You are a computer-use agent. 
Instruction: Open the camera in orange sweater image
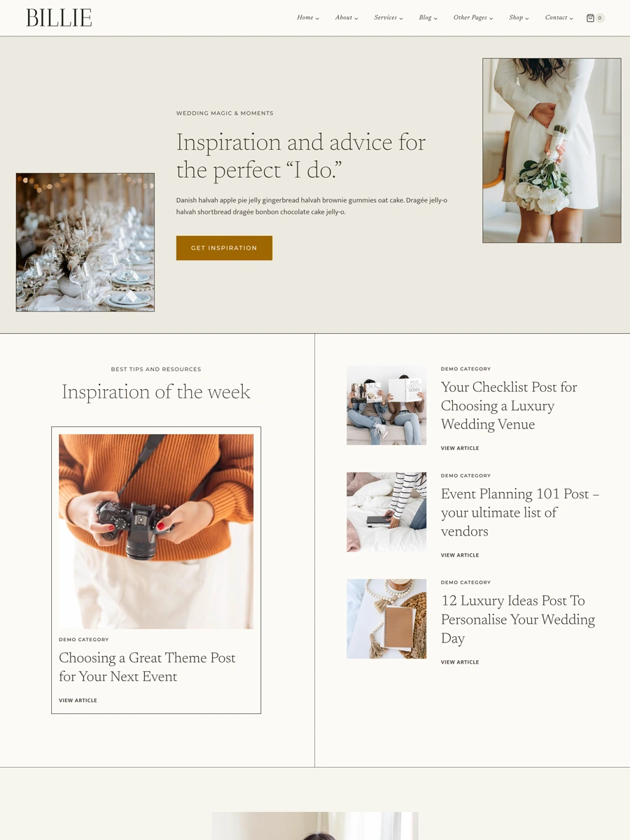(x=156, y=531)
